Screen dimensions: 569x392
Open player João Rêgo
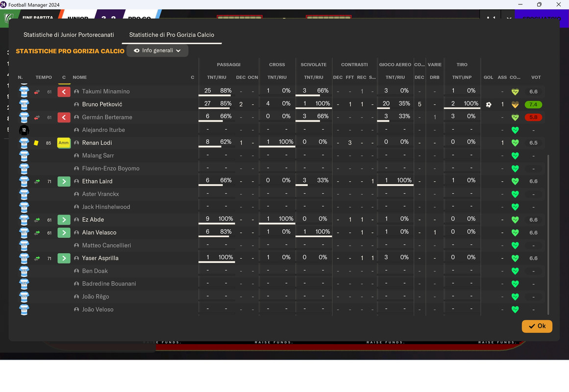pyautogui.click(x=96, y=296)
